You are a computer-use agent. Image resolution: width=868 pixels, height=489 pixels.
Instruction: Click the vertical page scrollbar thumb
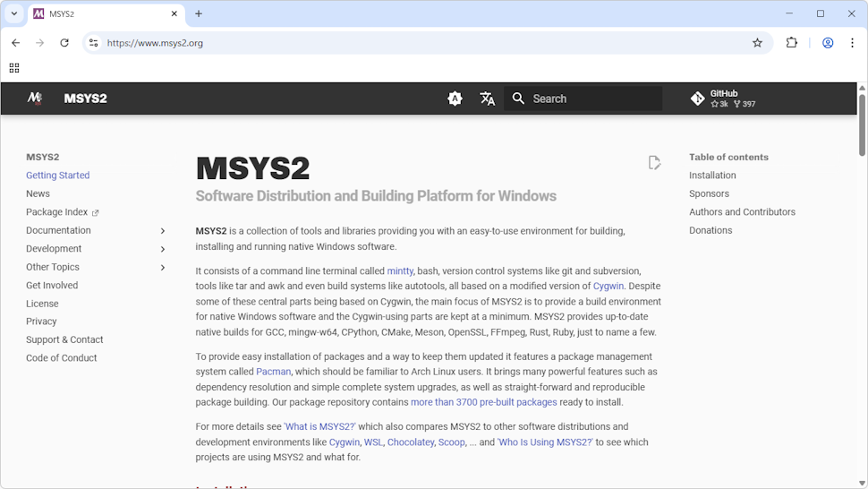coord(862,124)
